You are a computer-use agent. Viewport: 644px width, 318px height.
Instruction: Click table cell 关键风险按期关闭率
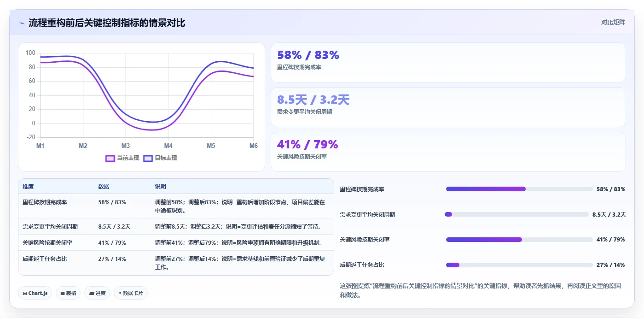pyautogui.click(x=47, y=243)
